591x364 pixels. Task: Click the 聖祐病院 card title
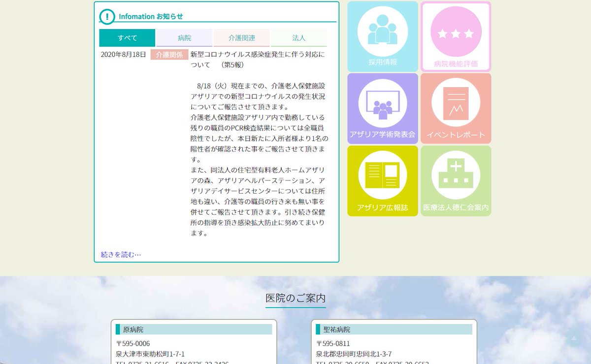click(x=394, y=330)
